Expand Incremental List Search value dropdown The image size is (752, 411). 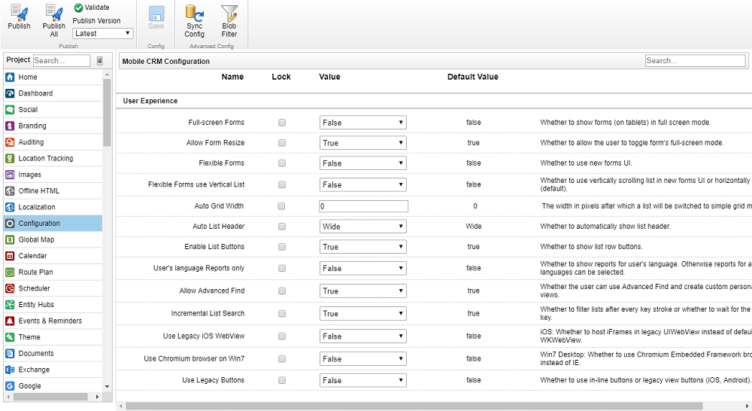pyautogui.click(x=363, y=313)
